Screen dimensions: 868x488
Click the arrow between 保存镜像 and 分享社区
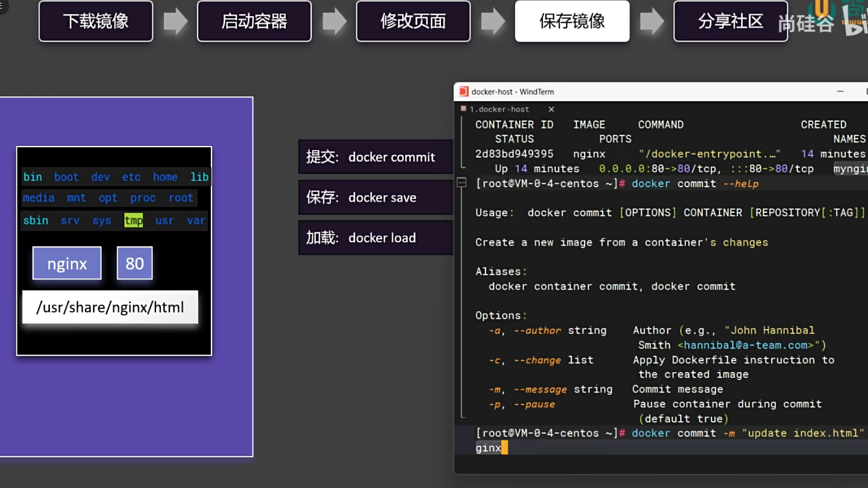(652, 21)
